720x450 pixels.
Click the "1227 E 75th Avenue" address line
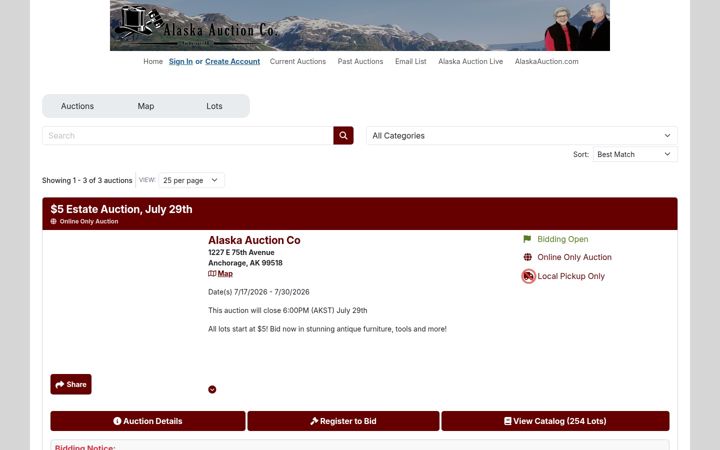tap(241, 252)
